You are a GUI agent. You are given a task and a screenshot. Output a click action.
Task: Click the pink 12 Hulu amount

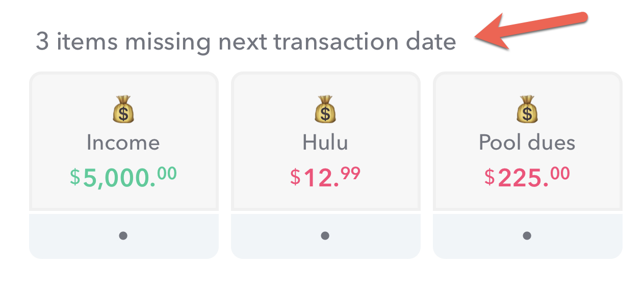tap(321, 178)
